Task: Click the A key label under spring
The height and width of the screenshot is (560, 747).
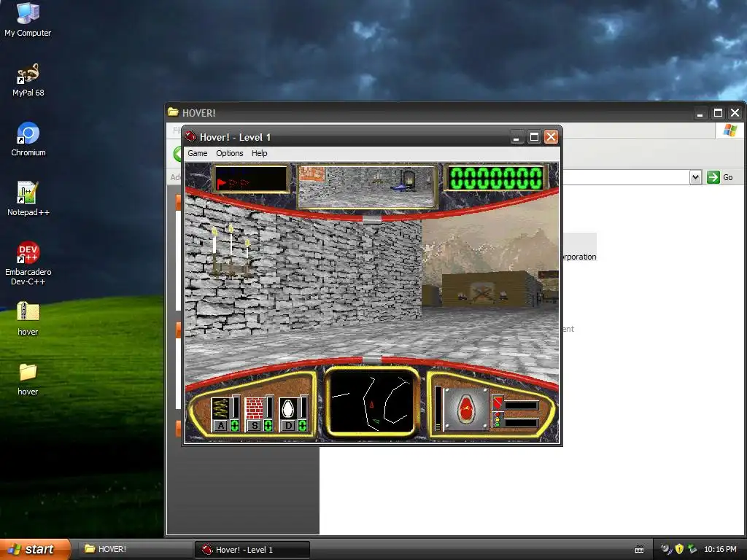Action: [x=221, y=425]
